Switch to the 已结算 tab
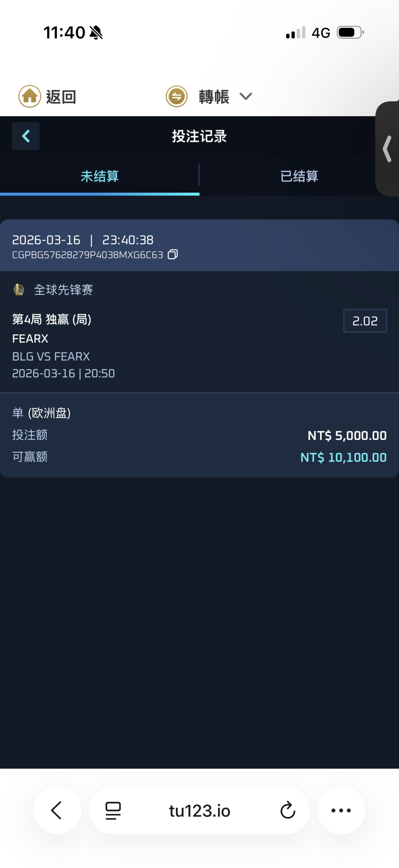This screenshot has height=868, width=399. pos(299,176)
